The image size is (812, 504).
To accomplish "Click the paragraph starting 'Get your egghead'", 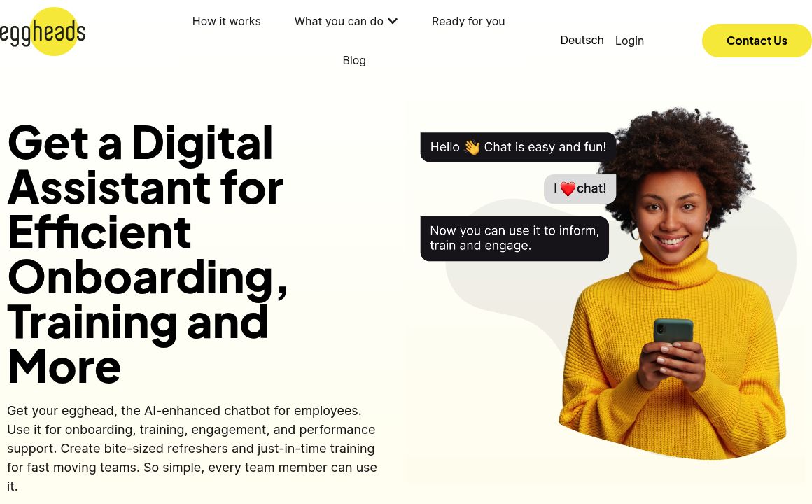I will (192, 449).
